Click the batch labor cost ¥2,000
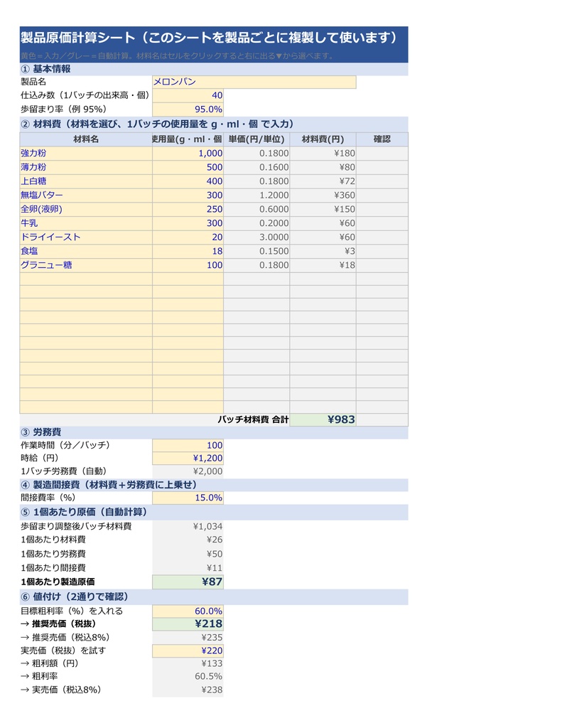This screenshot has height=728, width=562. point(188,471)
